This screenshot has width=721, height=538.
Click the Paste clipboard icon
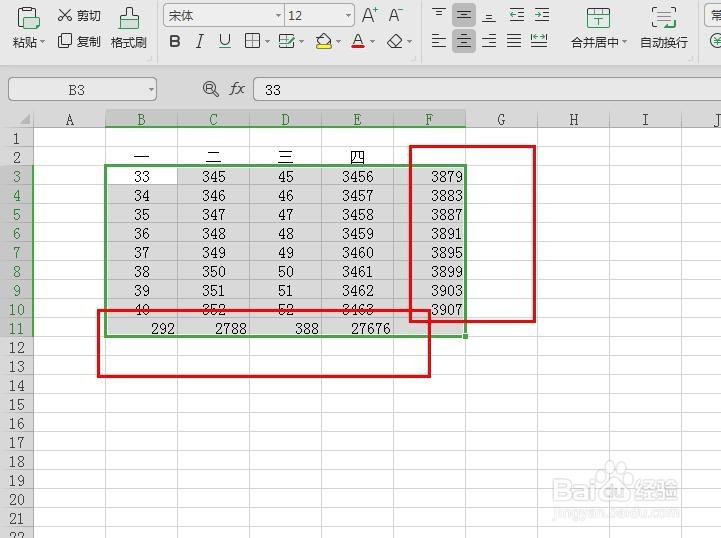pos(28,18)
